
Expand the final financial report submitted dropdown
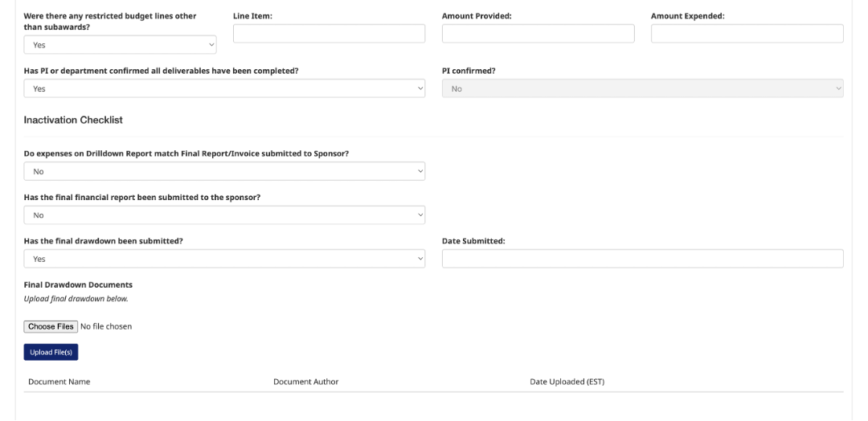point(224,215)
